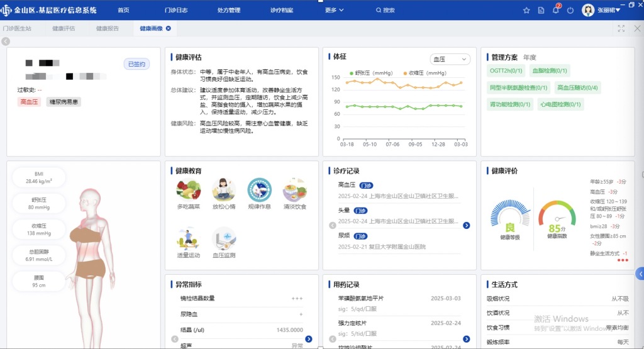Go to next page of 诊疗记录

point(466,225)
